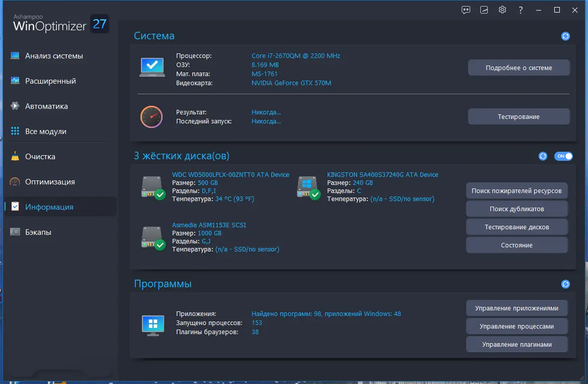Click the safe icon beside Бэкапы
Viewport: 588px width, 384px height.
click(x=15, y=232)
